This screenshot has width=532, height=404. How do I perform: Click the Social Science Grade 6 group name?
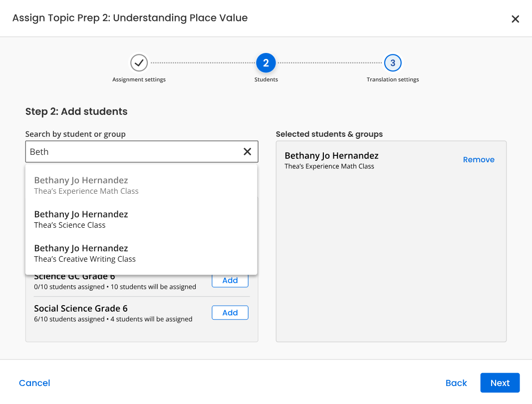[81, 308]
